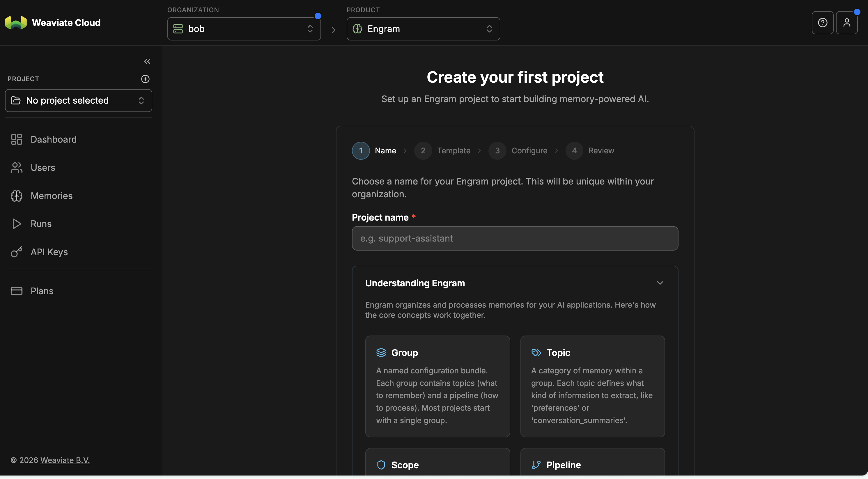Screen dimensions: 868x479
Task: Click the API Keys key icon
Action: pos(17,252)
